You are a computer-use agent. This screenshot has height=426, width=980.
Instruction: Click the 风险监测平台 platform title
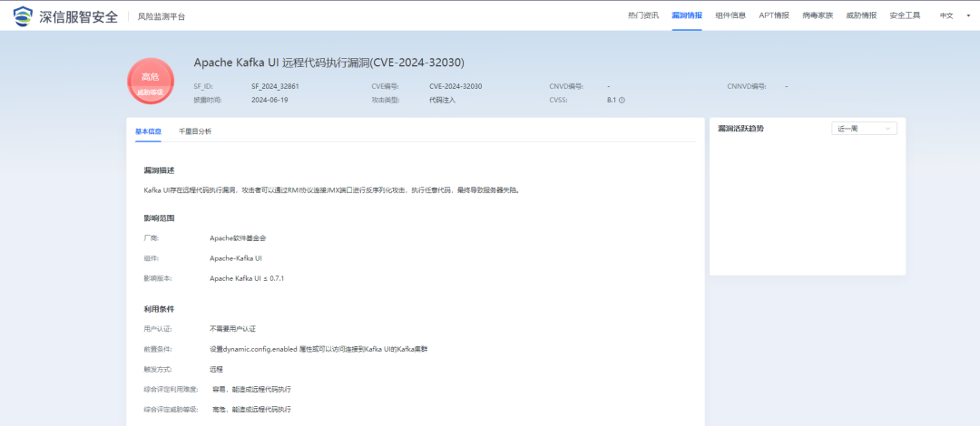tap(162, 16)
